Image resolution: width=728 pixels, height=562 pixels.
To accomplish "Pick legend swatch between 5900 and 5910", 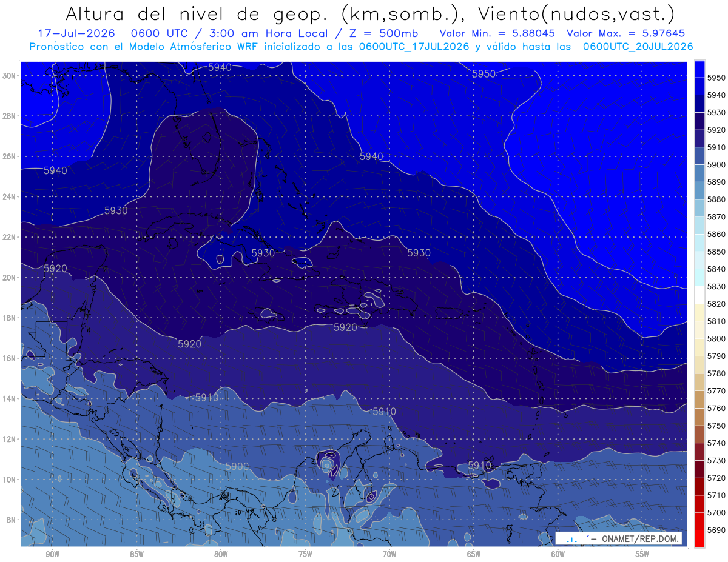I will point(699,156).
